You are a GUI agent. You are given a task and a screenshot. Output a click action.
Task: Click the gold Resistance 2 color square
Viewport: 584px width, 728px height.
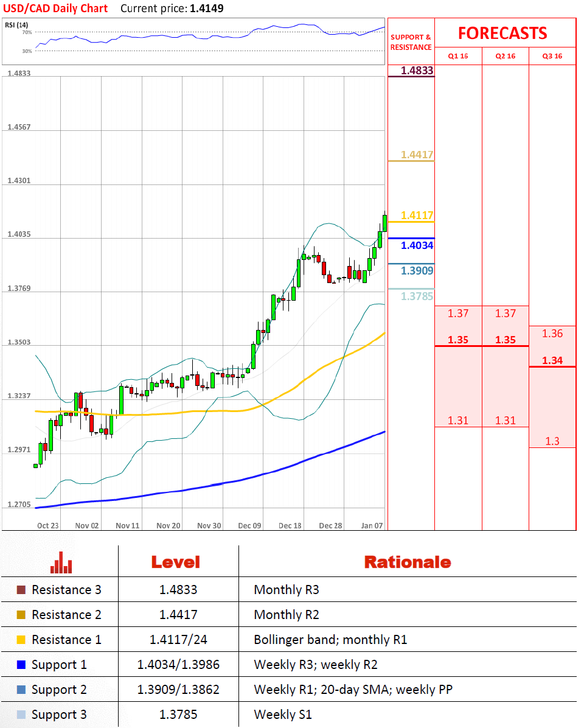pyautogui.click(x=21, y=615)
